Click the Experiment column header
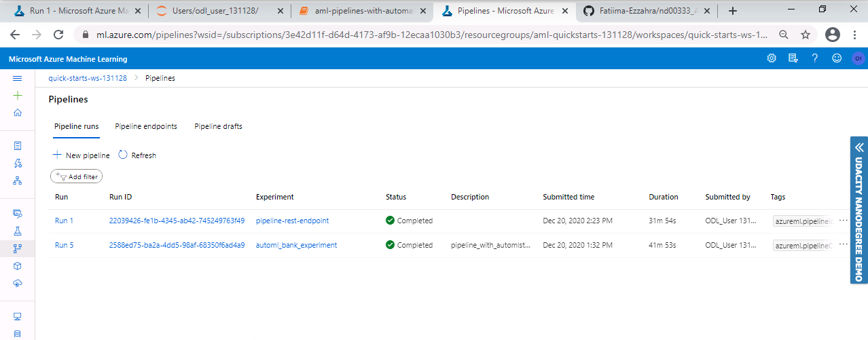 [275, 197]
